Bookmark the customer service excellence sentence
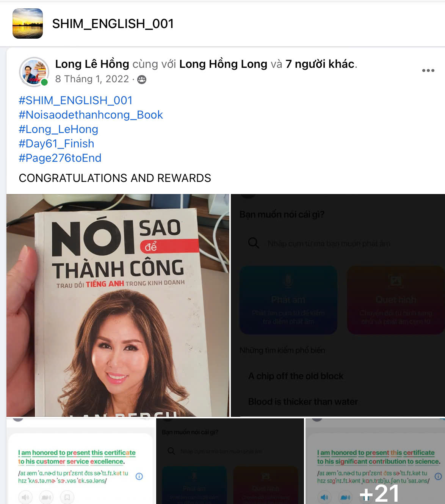This screenshot has width=445, height=504. point(67,497)
